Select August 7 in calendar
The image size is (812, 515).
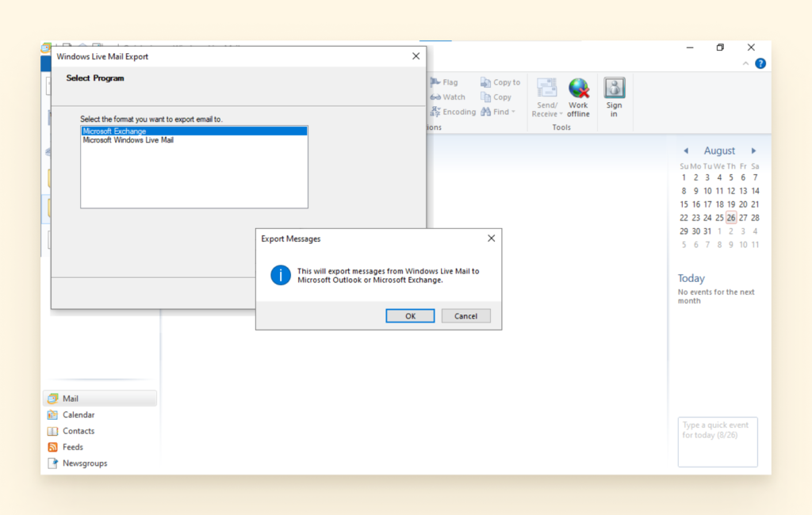pos(755,177)
